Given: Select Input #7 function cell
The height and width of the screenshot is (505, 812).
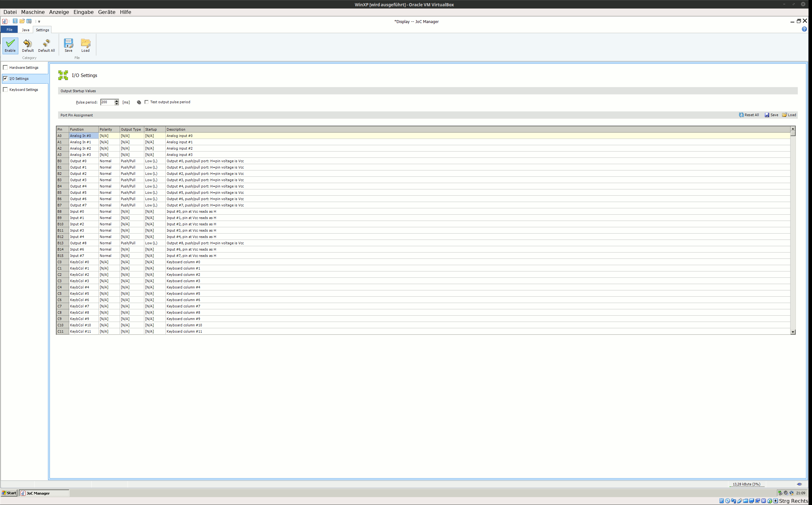Looking at the screenshot, I should coord(84,256).
